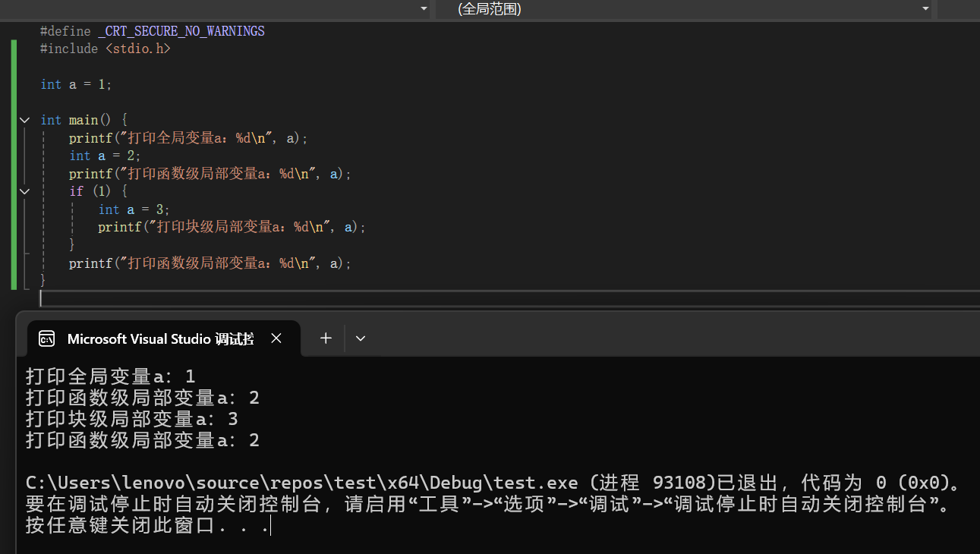Open the 全局范围 scope dropdown
This screenshot has width=980, height=554.
[925, 9]
